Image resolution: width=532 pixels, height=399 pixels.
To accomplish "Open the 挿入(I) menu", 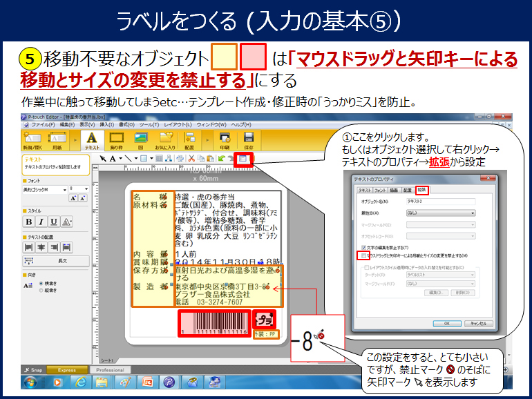I will tap(106, 125).
